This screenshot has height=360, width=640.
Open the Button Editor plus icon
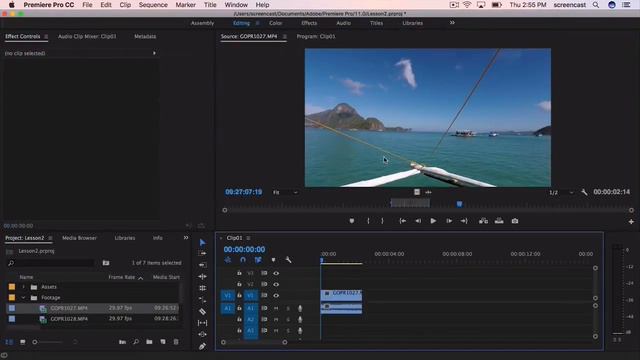(631, 221)
